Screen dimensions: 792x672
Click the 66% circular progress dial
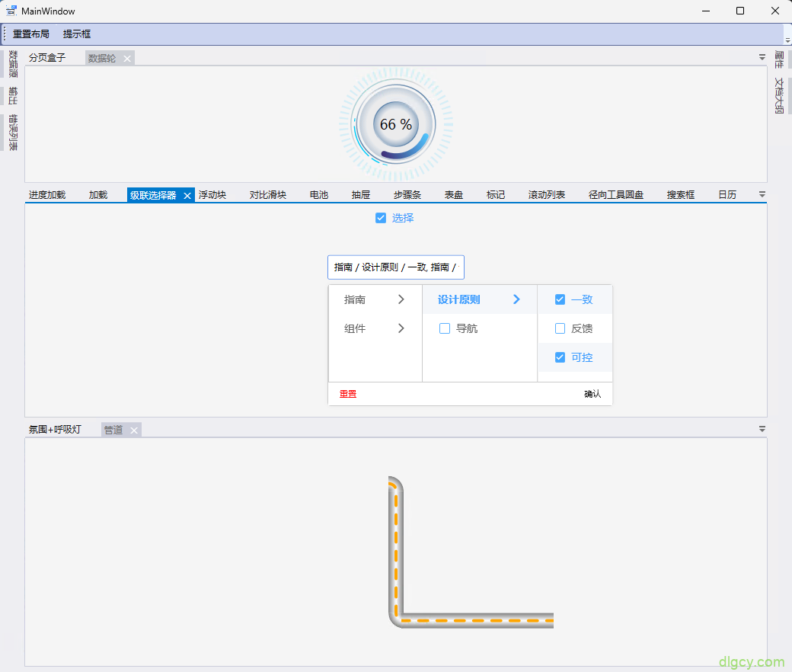point(396,124)
